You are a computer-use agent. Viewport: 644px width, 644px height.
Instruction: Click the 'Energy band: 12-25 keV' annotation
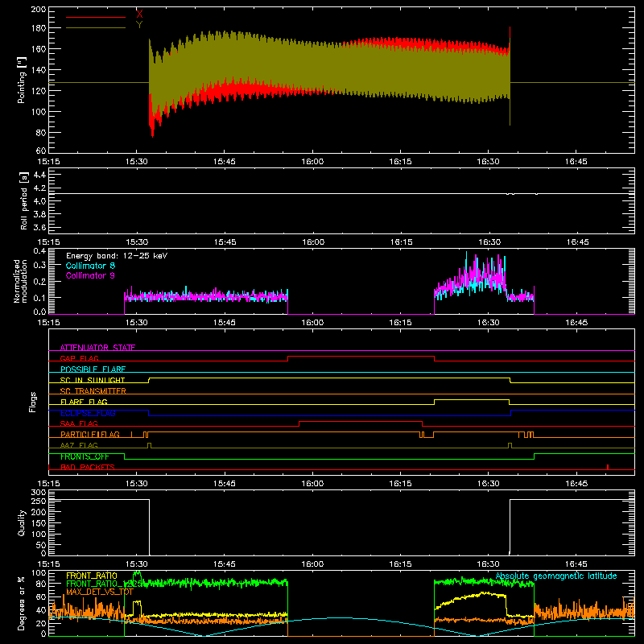point(117,256)
